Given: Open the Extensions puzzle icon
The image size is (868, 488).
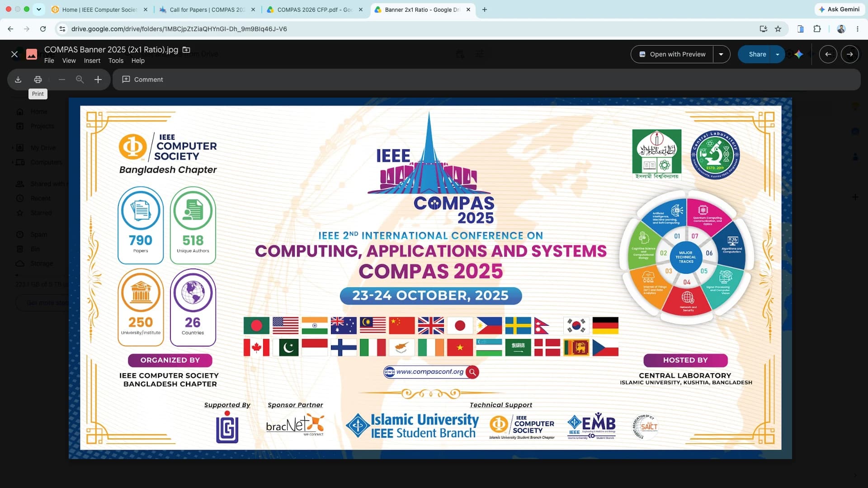Looking at the screenshot, I should click(817, 29).
